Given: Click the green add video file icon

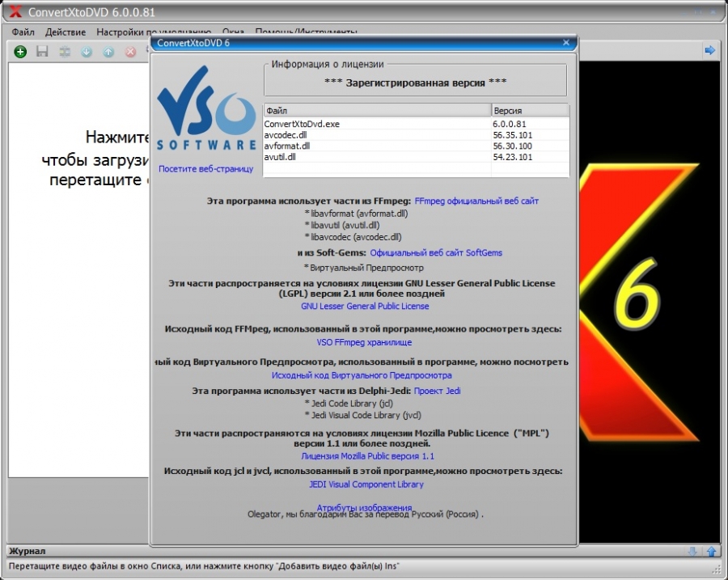Looking at the screenshot, I should [x=20, y=52].
